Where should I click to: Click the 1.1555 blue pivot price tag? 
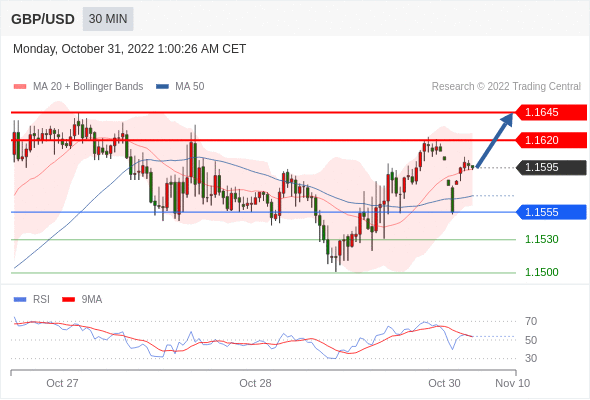[551, 212]
